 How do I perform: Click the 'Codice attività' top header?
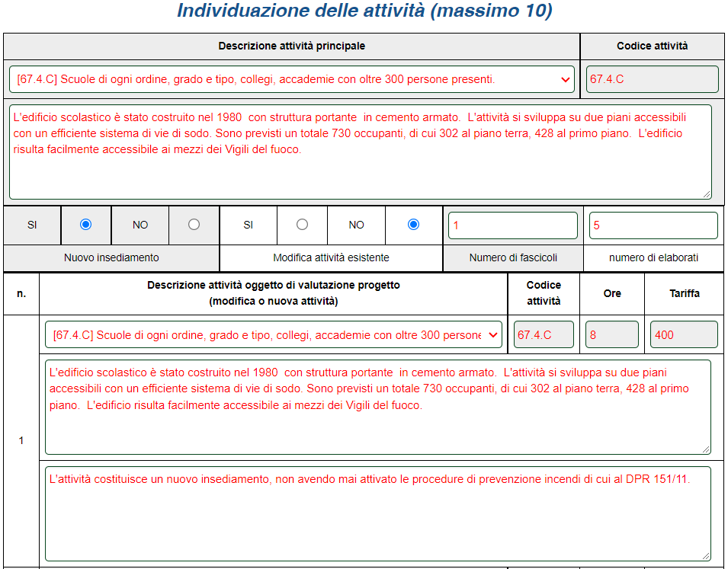653,46
